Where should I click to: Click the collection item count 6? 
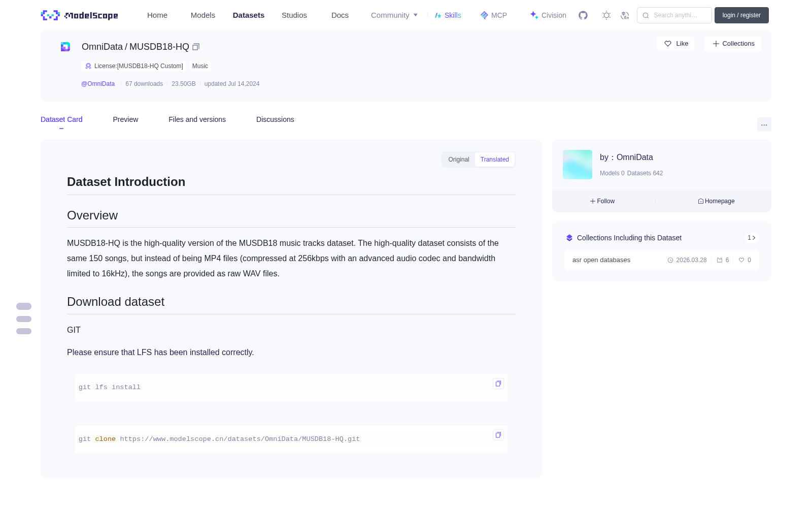pyautogui.click(x=723, y=260)
